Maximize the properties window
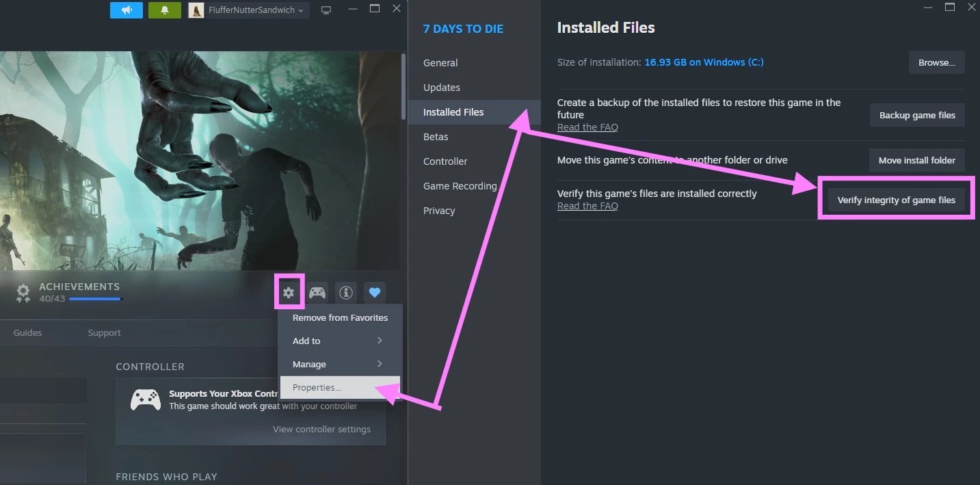The height and width of the screenshot is (485, 980). tap(950, 7)
